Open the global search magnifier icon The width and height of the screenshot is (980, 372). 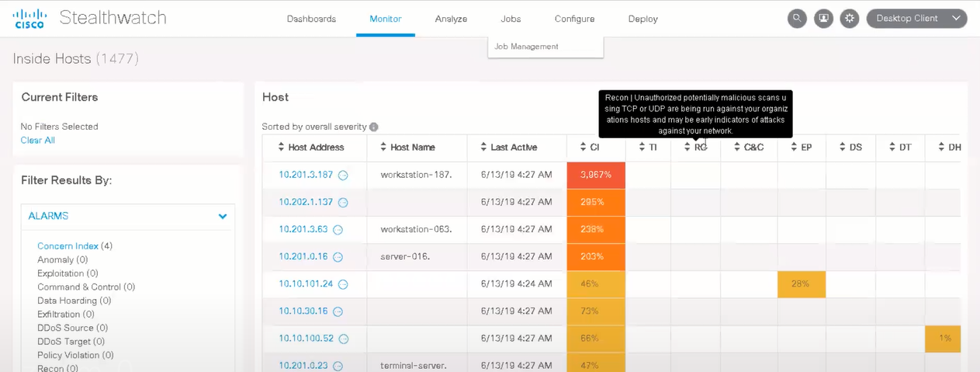(x=797, y=19)
